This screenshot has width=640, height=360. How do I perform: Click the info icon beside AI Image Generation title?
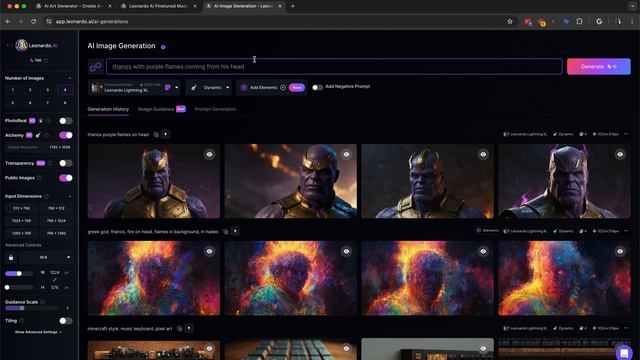[x=163, y=47]
